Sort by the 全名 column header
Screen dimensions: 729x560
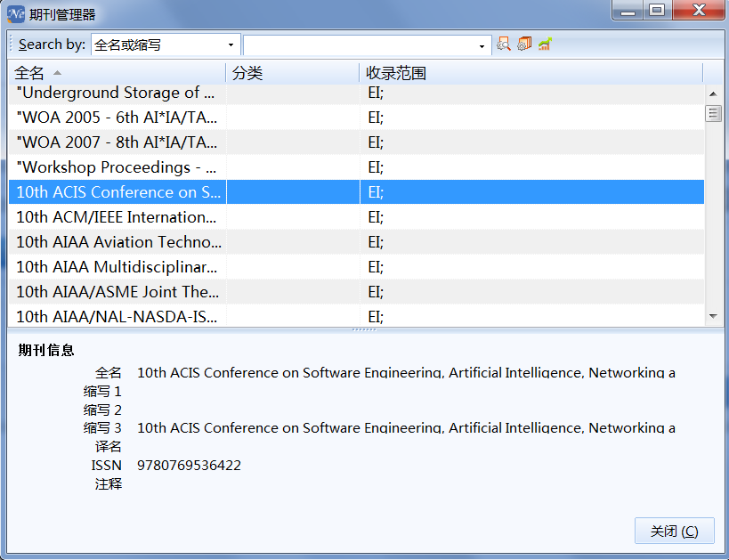point(117,73)
